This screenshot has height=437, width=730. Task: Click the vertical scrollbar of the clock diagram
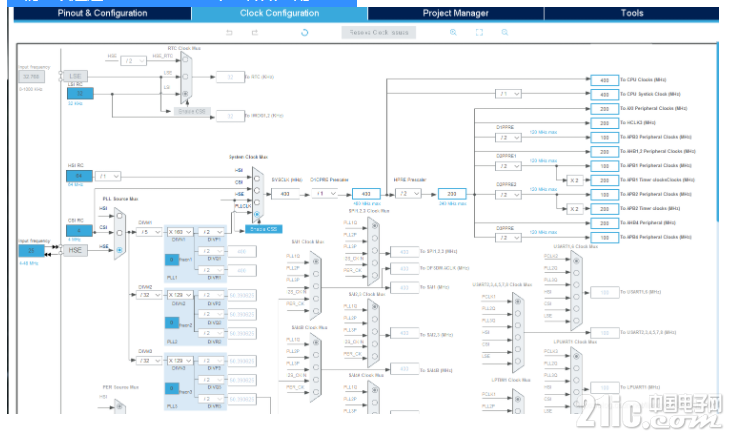coord(717,133)
